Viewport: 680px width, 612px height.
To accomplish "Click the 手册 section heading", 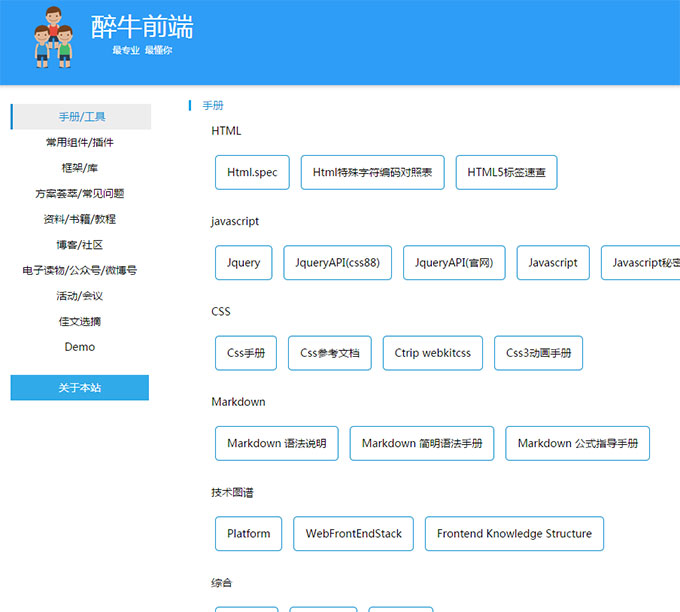I will [x=212, y=105].
